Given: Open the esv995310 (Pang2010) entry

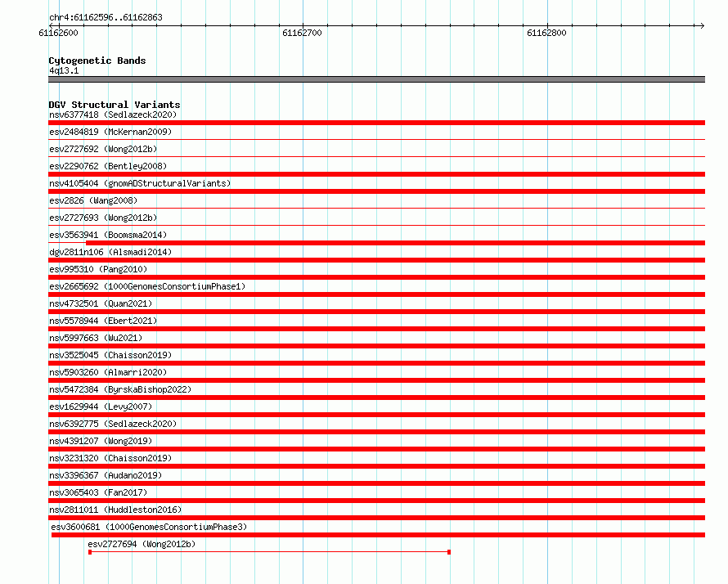Looking at the screenshot, I should coord(98,269).
